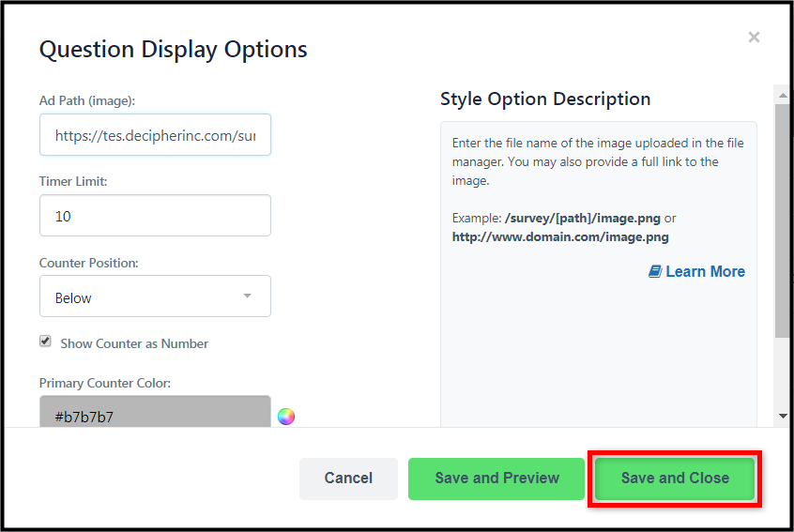The image size is (794, 532).
Task: Click Save and Preview
Action: [x=496, y=479]
